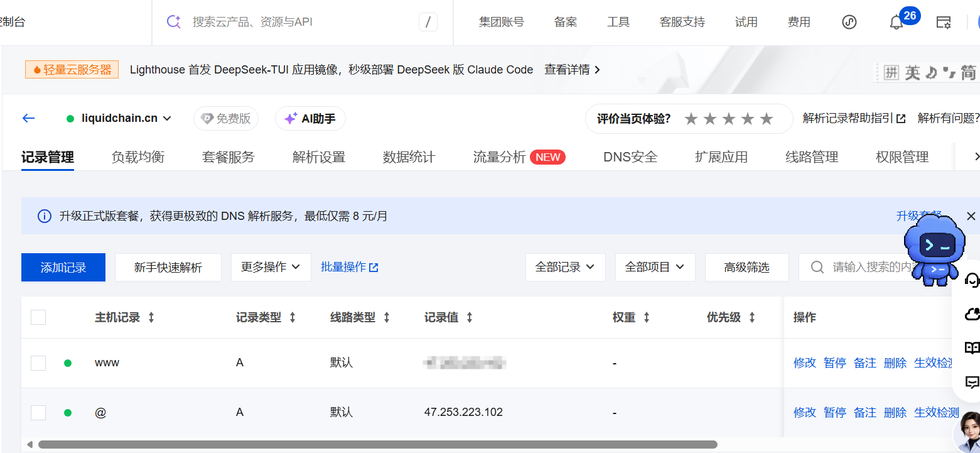Viewport: 980px width, 453px height.
Task: Open the headset customer service icon
Action: coord(972,280)
